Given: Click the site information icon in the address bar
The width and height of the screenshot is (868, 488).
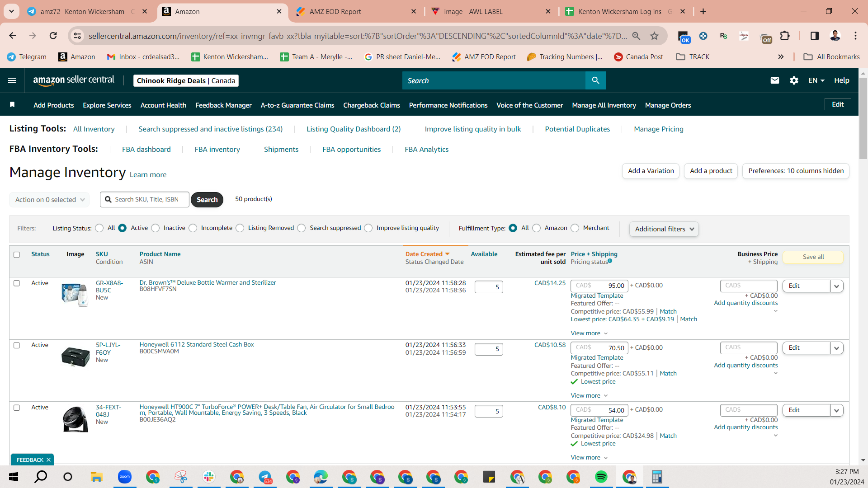Looking at the screenshot, I should pyautogui.click(x=78, y=36).
